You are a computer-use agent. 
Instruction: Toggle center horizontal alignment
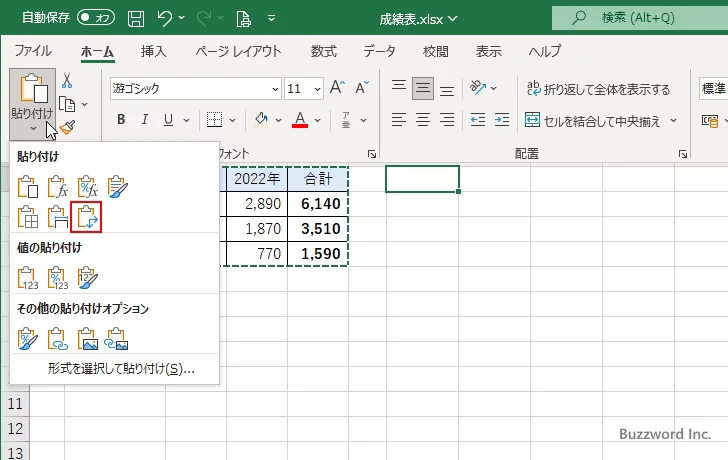pyautogui.click(x=423, y=120)
